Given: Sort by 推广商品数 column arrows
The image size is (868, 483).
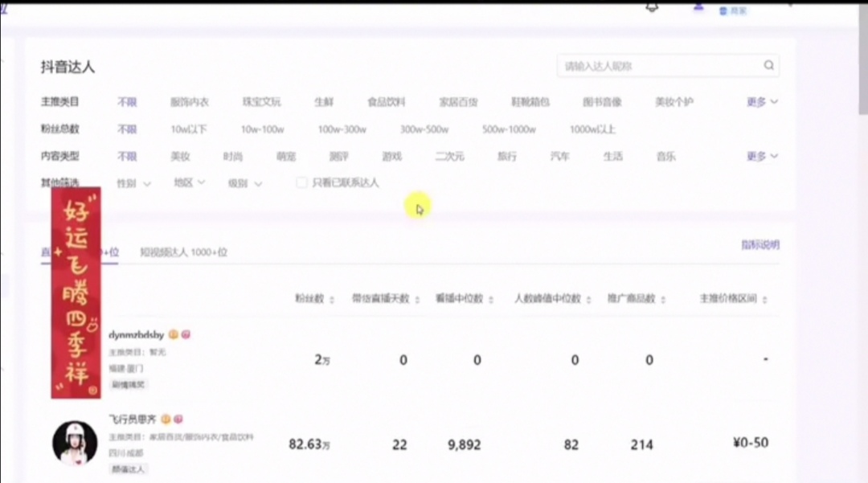Looking at the screenshot, I should pyautogui.click(x=663, y=299).
